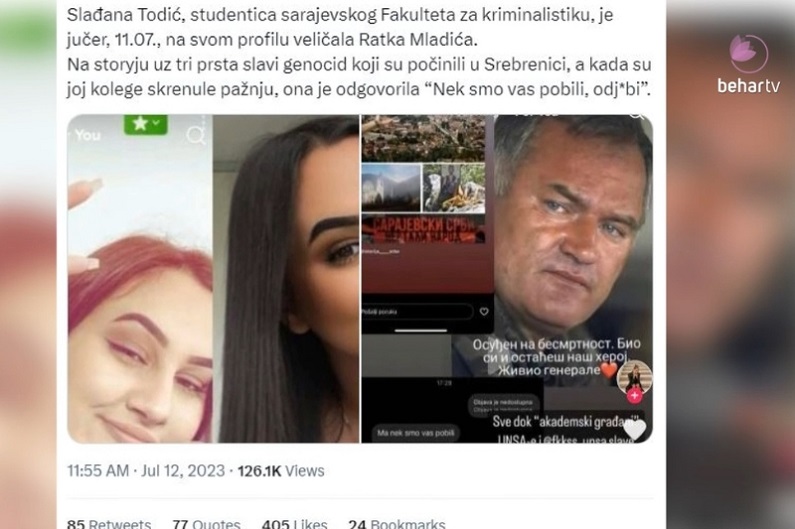Viewport: 795px width, 529px height.
Task: Click the pink plus follow badge on the avatar
Action: tap(634, 395)
